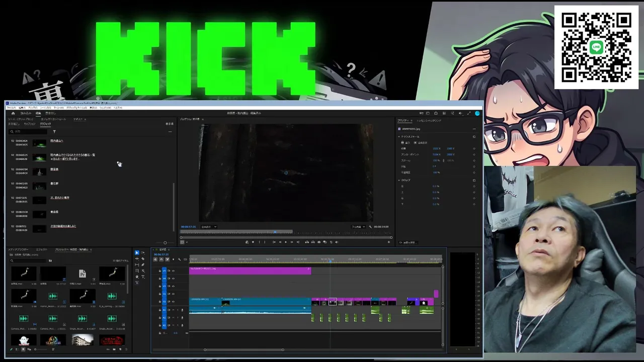Toggle visibility eye of track V4
Image resolution: width=644 pixels, height=362 pixels.
(x=173, y=278)
